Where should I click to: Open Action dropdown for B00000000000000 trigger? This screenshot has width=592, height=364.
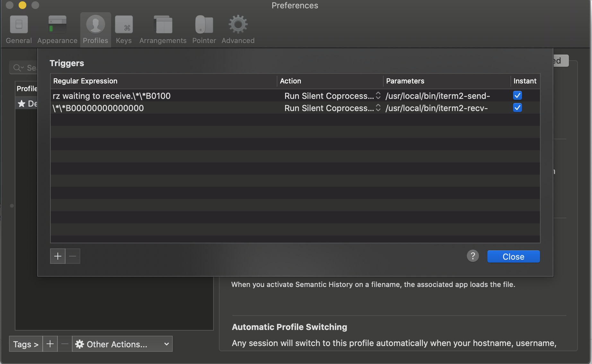click(x=332, y=108)
